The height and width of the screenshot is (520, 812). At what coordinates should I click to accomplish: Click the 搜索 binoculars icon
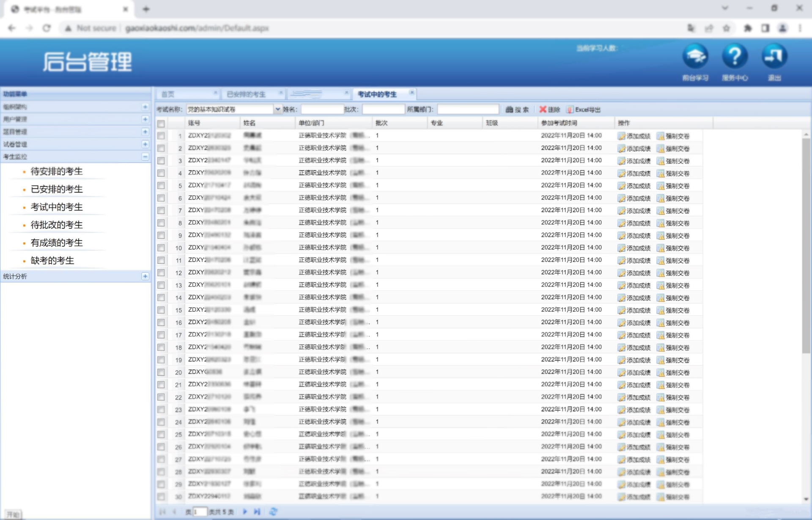click(x=509, y=109)
